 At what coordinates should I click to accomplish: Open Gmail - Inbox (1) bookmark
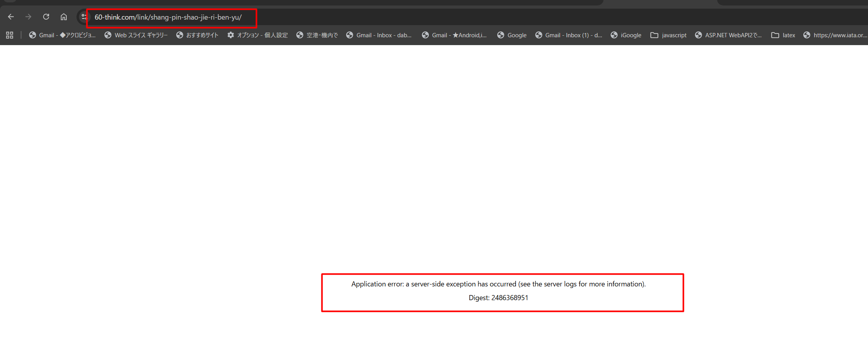point(569,35)
